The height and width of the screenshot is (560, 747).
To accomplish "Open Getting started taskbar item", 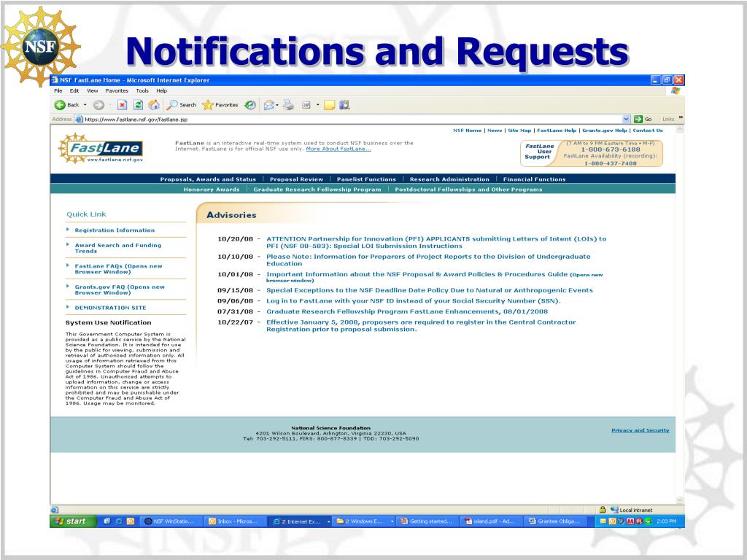I will 427,521.
